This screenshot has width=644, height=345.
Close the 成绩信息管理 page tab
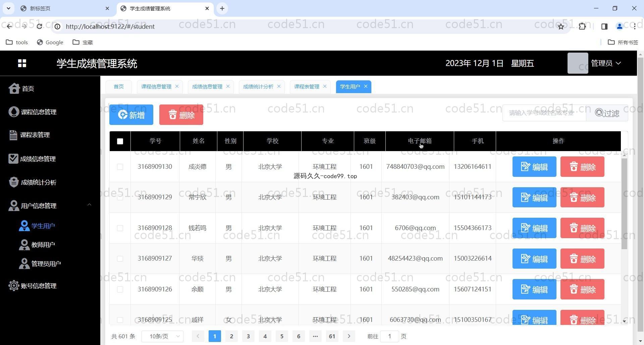pos(228,86)
